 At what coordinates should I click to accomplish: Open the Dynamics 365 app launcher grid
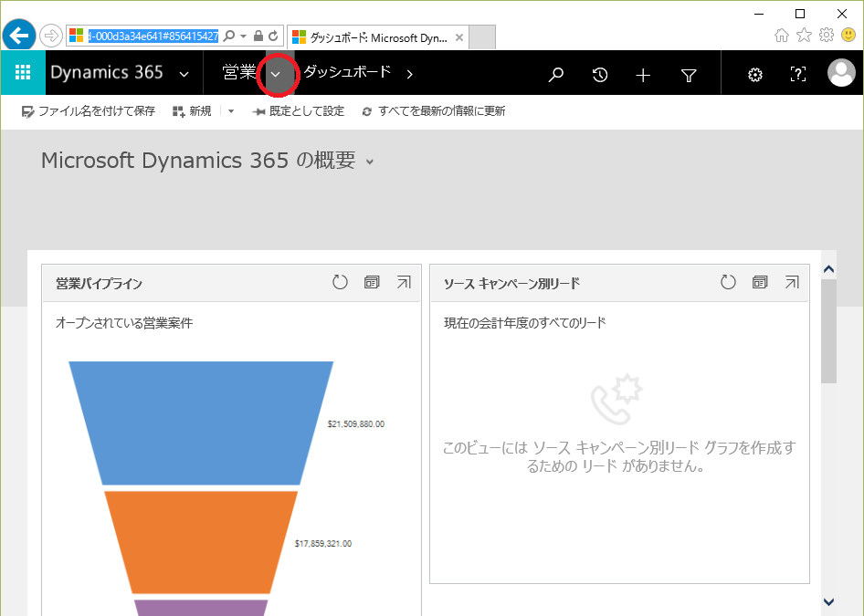(23, 73)
